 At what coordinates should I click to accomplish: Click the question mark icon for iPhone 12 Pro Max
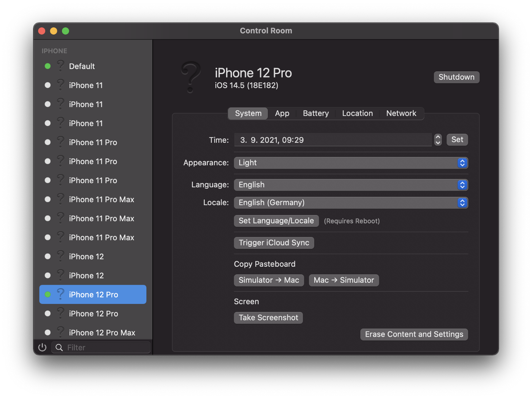tap(60, 332)
